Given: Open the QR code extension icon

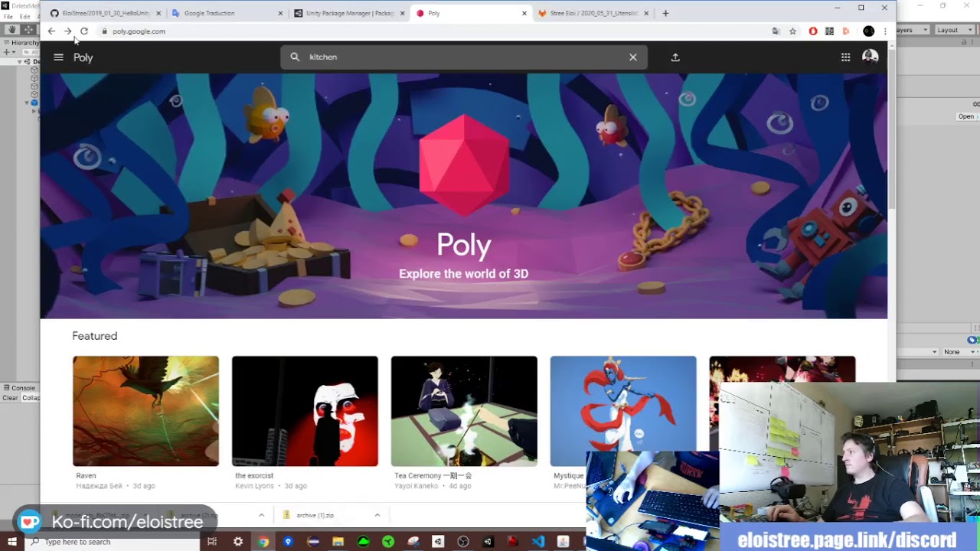Looking at the screenshot, I should [x=829, y=31].
